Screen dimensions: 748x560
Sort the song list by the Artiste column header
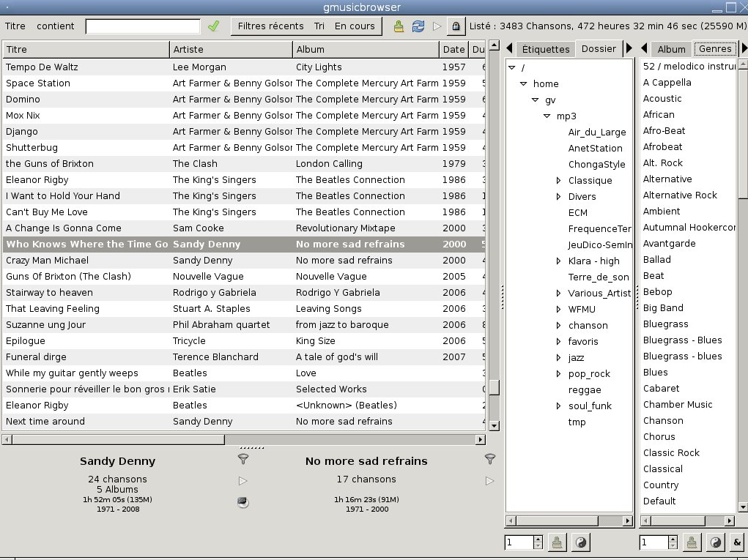[231, 49]
